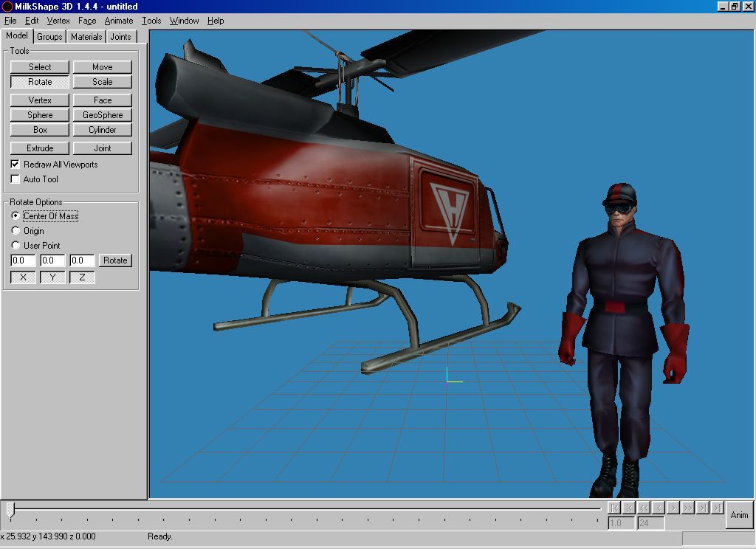Switch to the Model tab

(17, 35)
